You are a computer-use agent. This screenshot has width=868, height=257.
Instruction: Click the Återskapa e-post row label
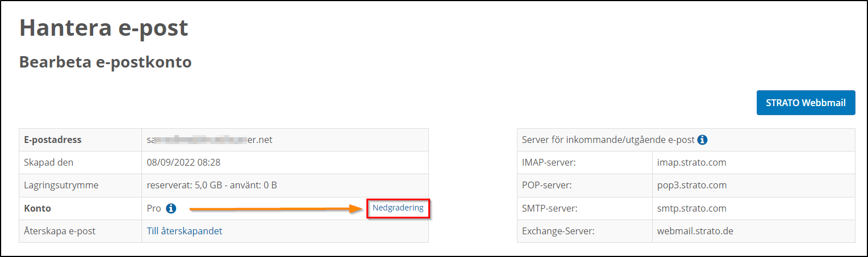click(60, 231)
